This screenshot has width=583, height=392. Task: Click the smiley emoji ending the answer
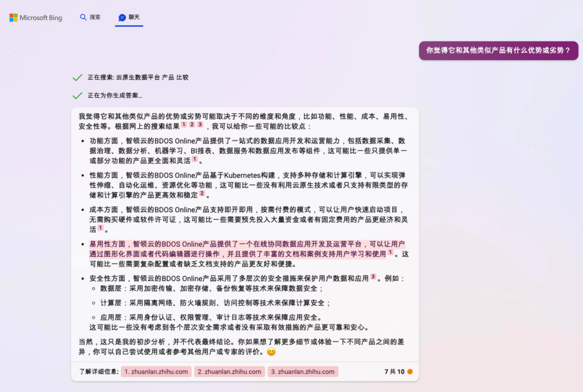[x=272, y=352]
